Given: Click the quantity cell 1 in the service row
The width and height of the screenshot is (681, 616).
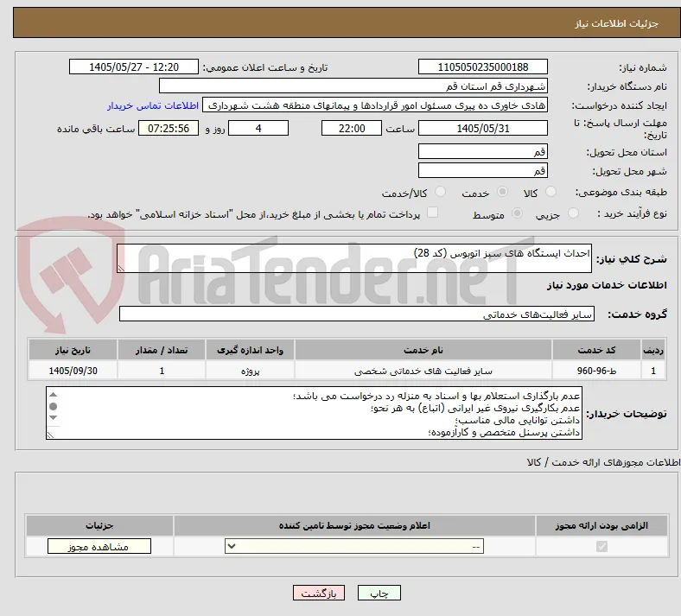Looking at the screenshot, I should pos(162,371).
